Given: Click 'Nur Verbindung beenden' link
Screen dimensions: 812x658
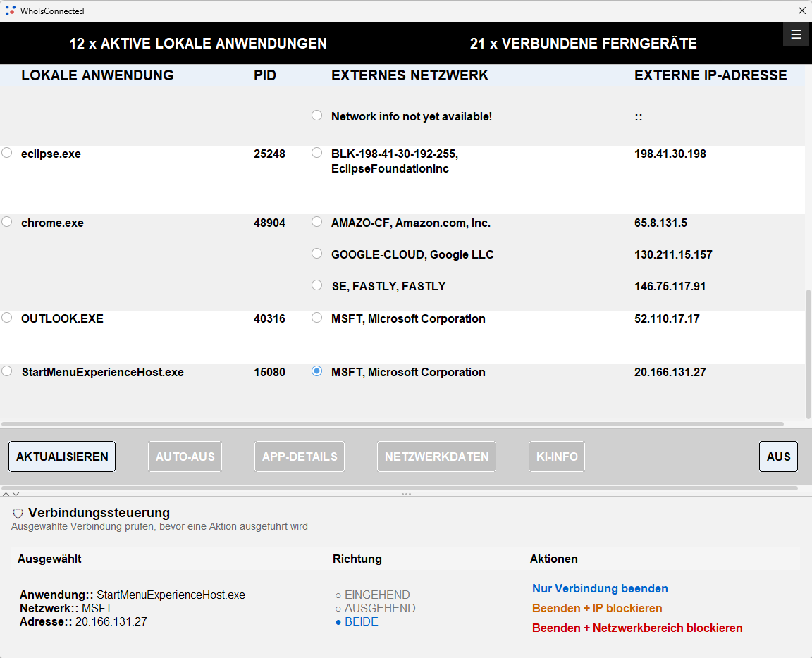Looking at the screenshot, I should [600, 589].
